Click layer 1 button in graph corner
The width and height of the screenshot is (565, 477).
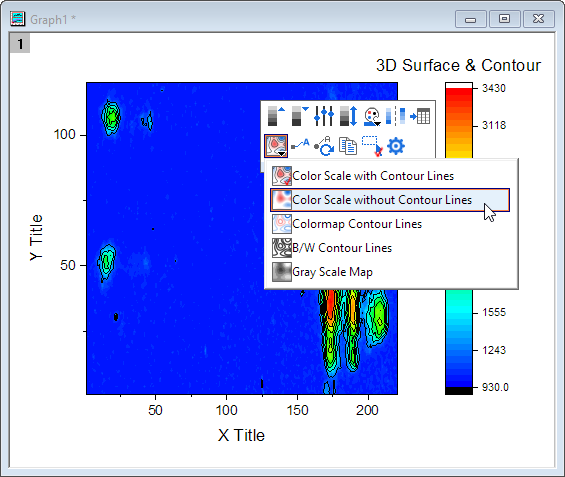(x=20, y=44)
